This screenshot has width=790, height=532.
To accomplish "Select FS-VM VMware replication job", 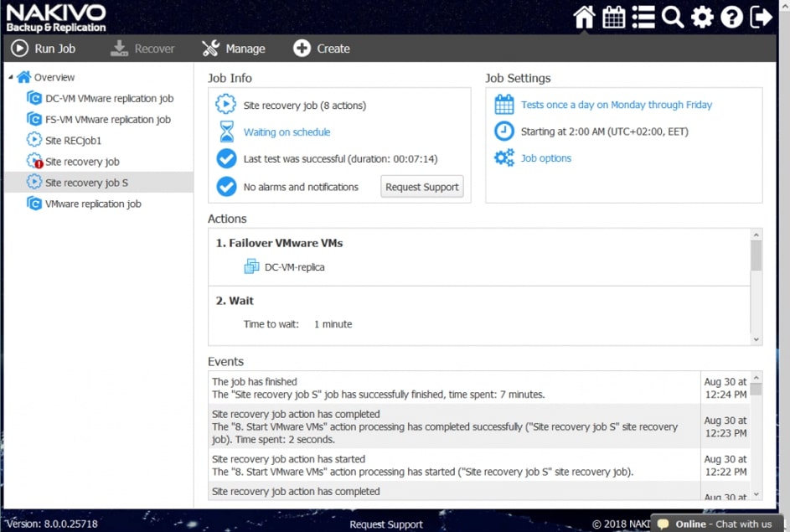I will pos(107,120).
